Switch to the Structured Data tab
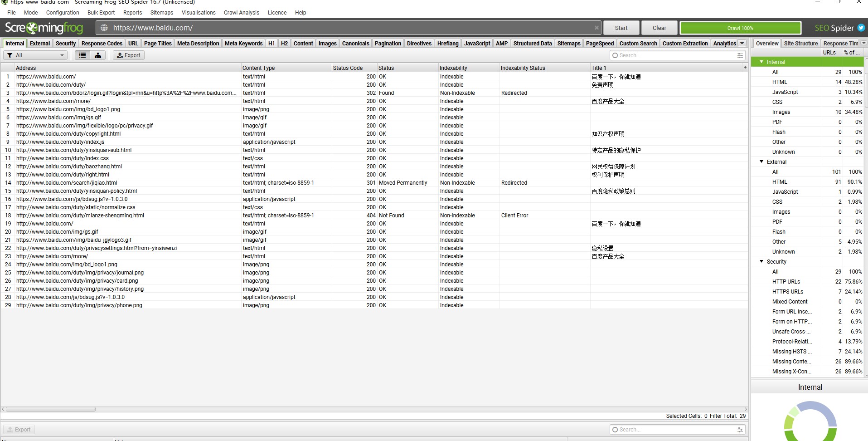The image size is (868, 441). click(x=533, y=44)
